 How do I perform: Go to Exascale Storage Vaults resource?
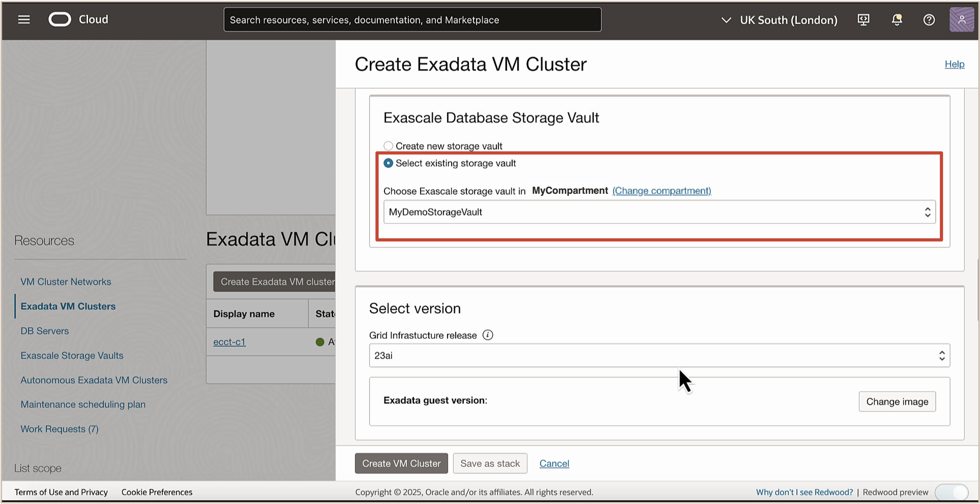pyautogui.click(x=72, y=355)
